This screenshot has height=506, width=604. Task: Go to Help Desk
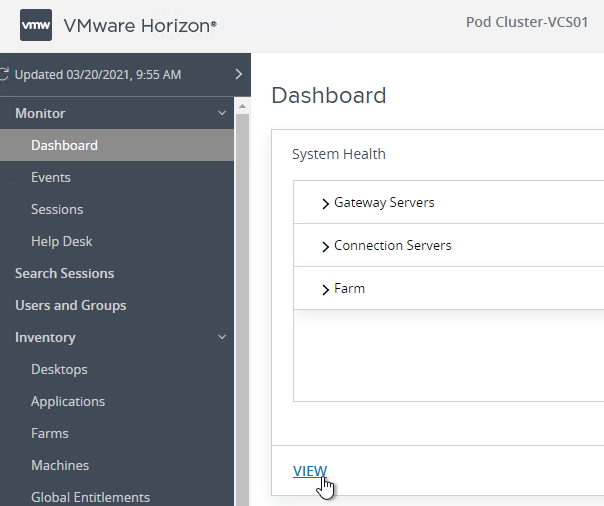(62, 241)
